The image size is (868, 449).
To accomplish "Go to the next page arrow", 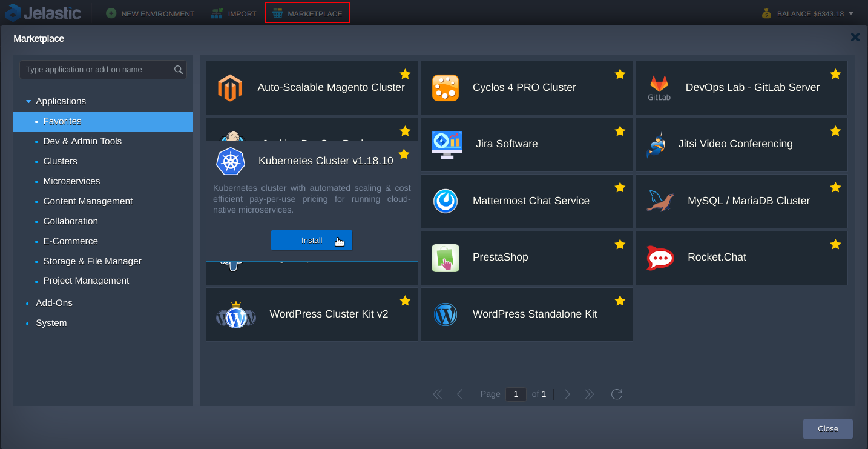I will tap(567, 394).
